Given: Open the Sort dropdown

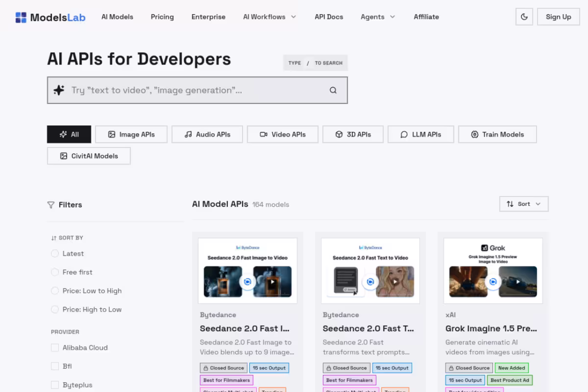Looking at the screenshot, I should pos(524,204).
